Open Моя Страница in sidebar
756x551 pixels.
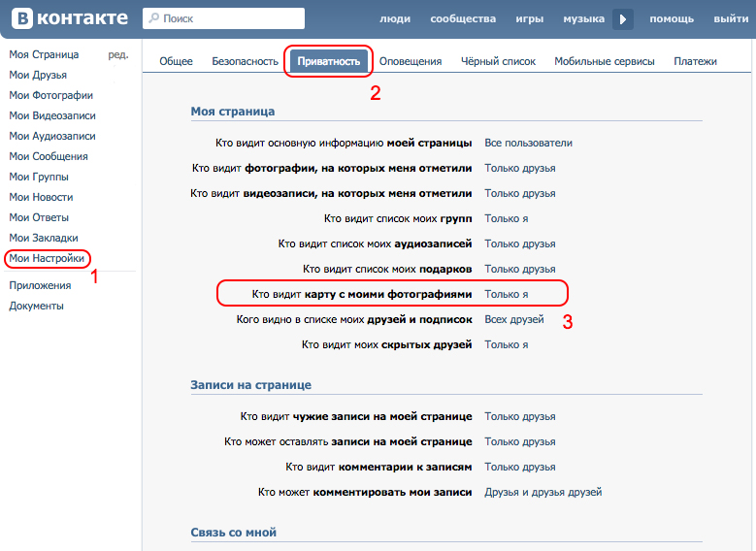[44, 54]
